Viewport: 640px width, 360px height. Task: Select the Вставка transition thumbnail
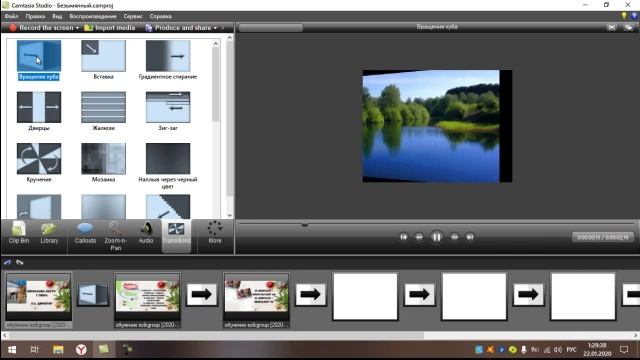(x=103, y=56)
